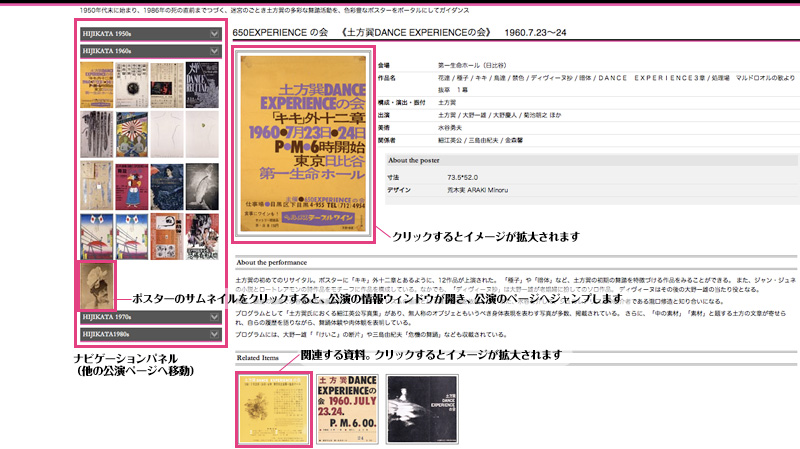Select the HIJIKATA 1960s panel header label
The image size is (800, 449).
(x=107, y=51)
